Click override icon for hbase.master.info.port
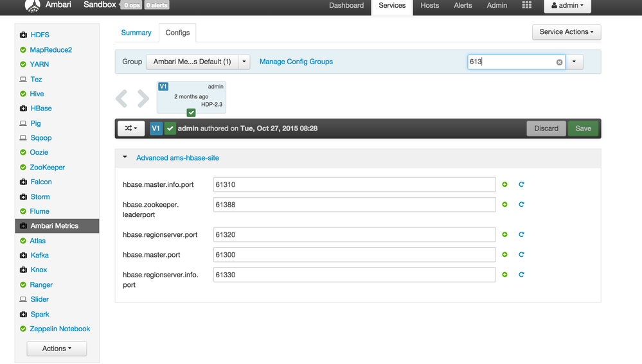 point(505,184)
